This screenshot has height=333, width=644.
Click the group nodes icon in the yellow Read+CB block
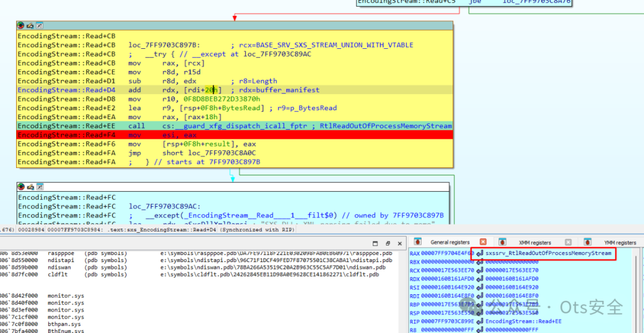pyautogui.click(x=39, y=26)
